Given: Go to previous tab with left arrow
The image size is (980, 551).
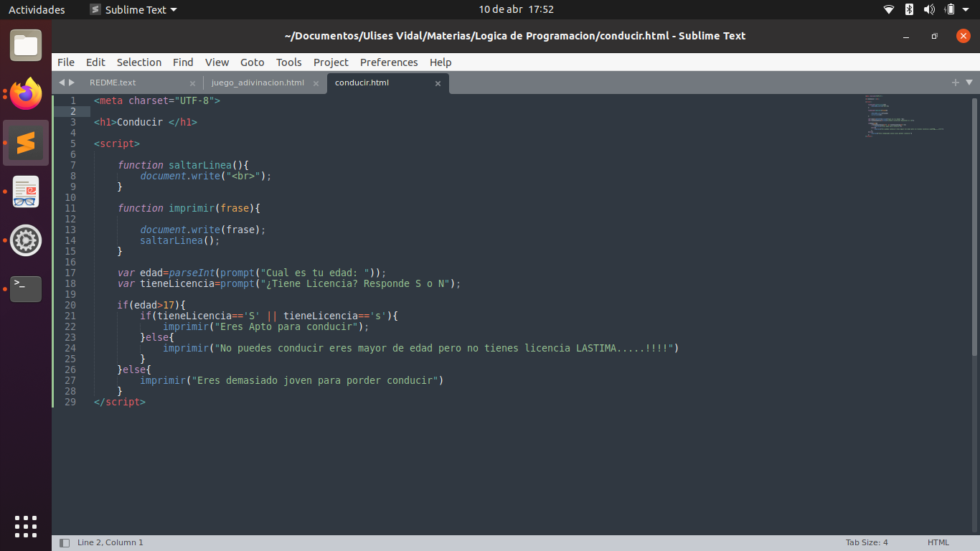Looking at the screenshot, I should click(x=62, y=83).
